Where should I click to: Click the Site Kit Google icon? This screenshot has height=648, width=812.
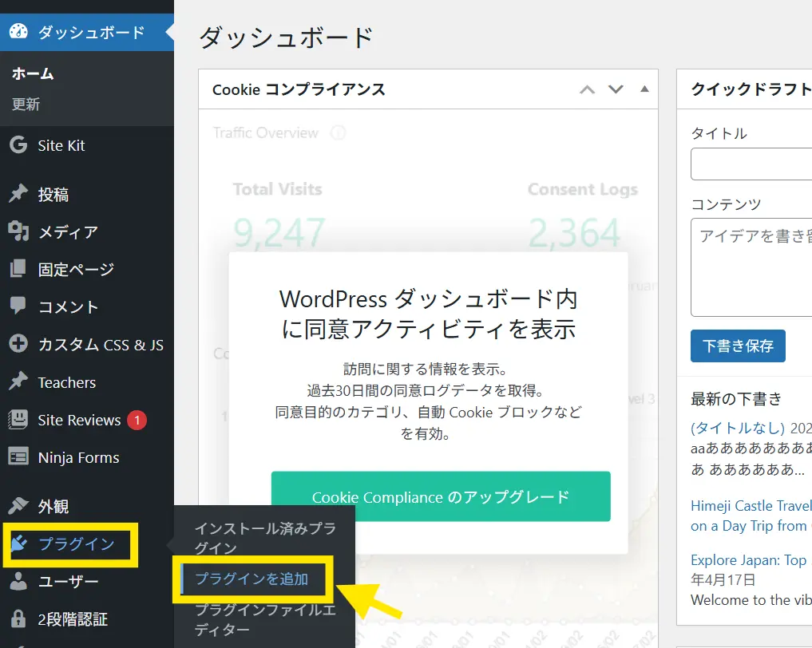point(18,145)
